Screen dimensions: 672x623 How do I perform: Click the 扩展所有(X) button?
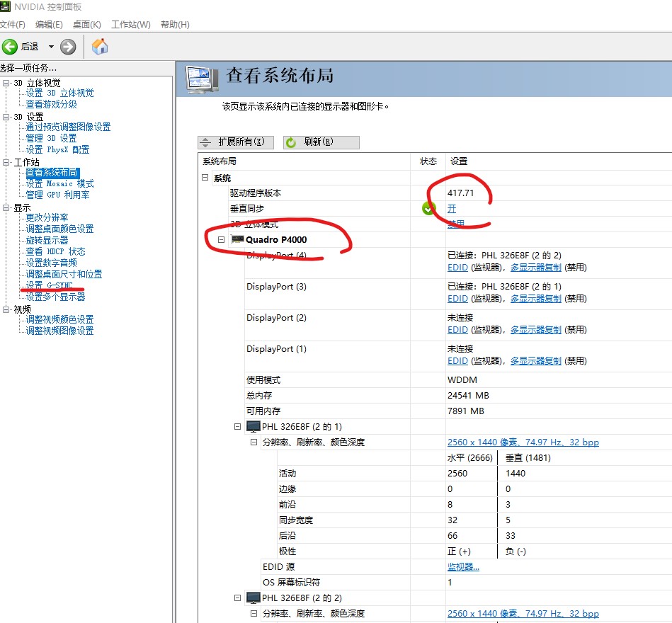236,142
